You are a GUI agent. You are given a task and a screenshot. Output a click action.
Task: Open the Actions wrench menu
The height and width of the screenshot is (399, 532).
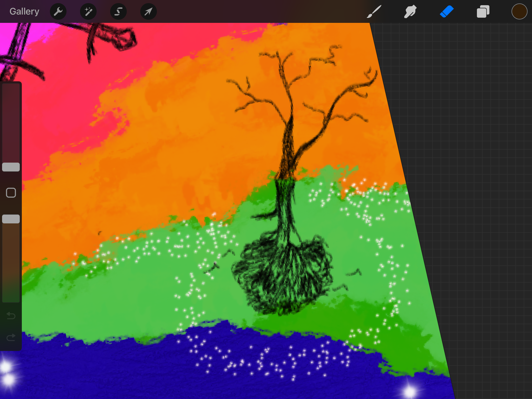point(58,12)
